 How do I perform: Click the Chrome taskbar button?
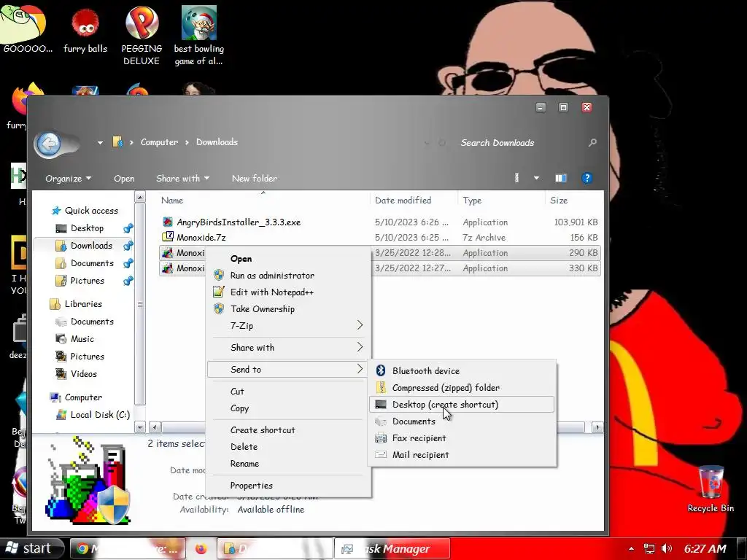(128, 549)
